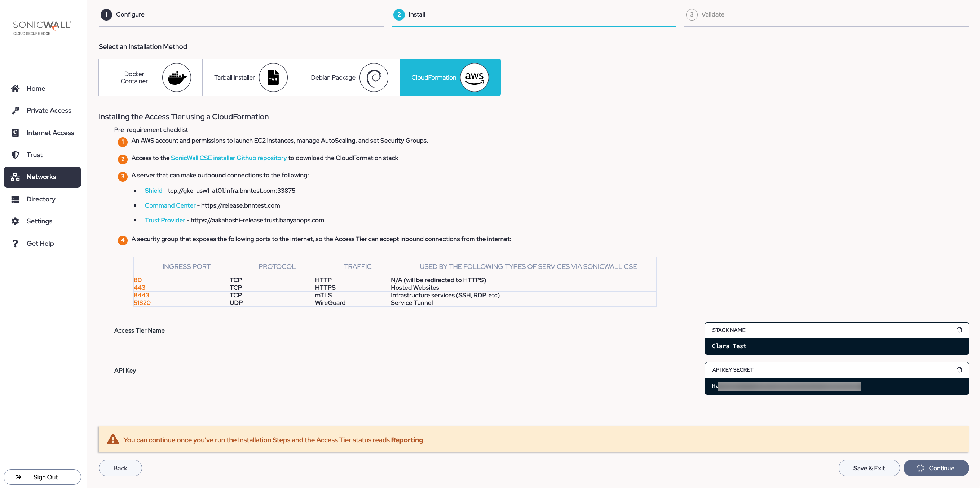Select Docker Container installation method

pos(150,77)
